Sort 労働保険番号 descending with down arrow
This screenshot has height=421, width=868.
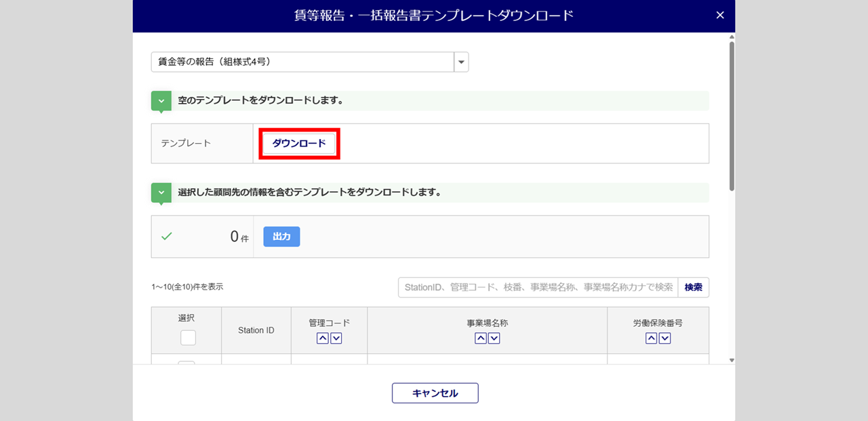coord(665,338)
